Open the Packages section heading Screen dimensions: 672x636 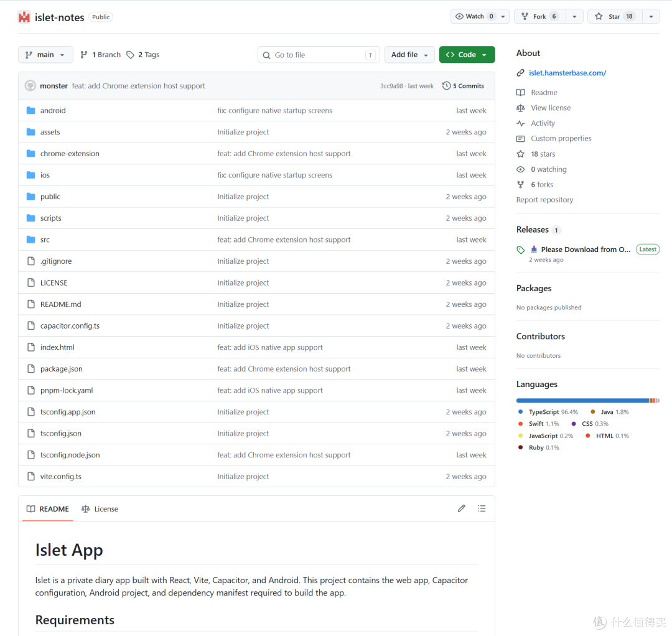coord(534,288)
